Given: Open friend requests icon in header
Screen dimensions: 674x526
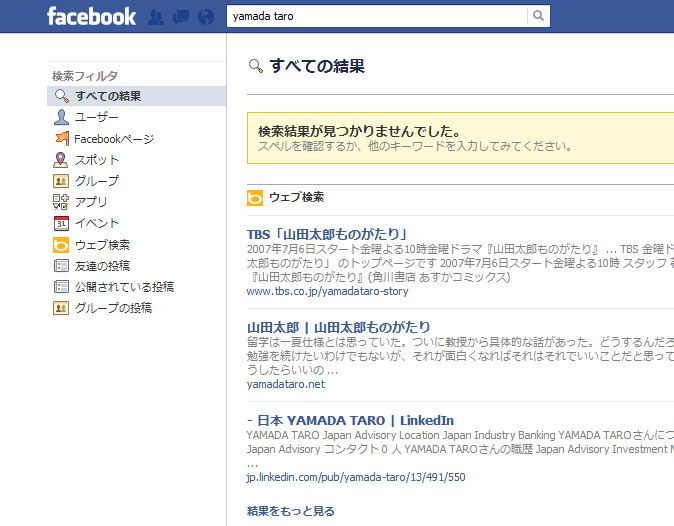Looking at the screenshot, I should point(156,17).
